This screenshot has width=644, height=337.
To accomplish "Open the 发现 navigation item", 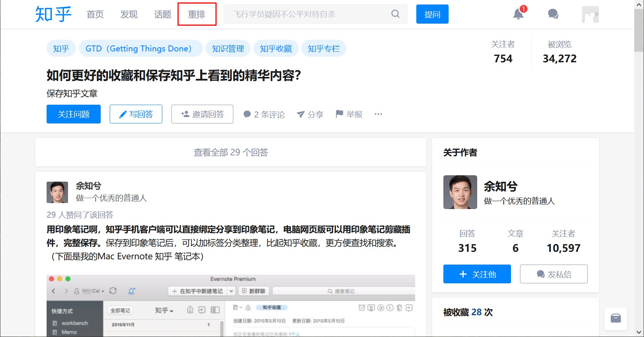I will click(129, 14).
